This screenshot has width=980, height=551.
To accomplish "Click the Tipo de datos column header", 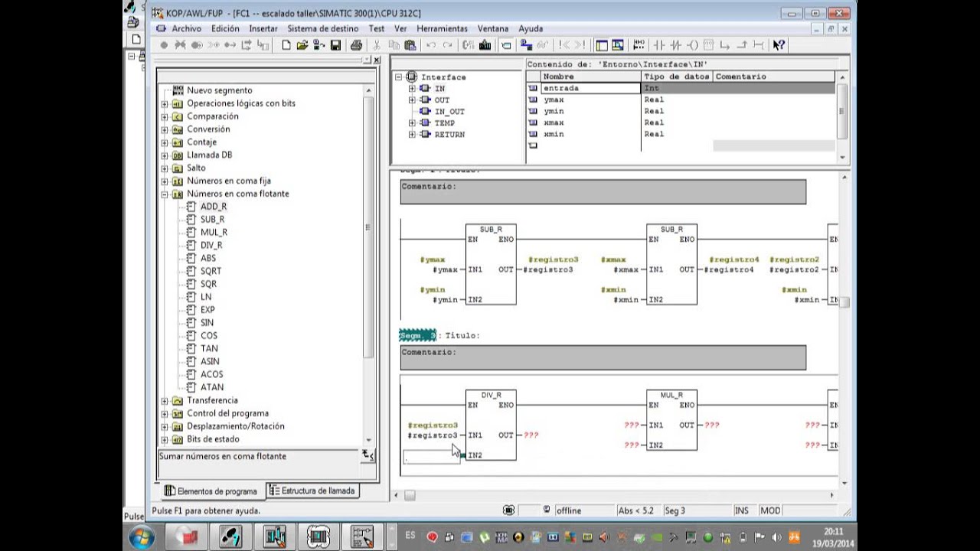I will (677, 77).
